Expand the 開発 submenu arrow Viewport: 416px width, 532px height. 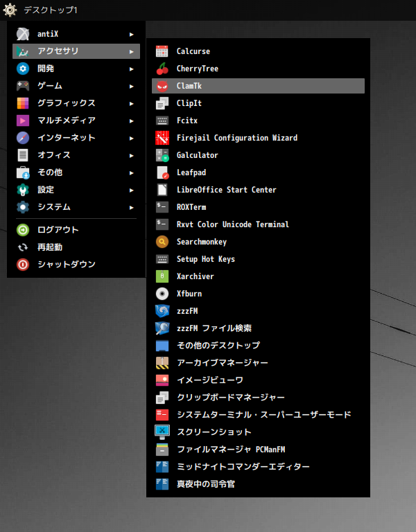pos(132,69)
